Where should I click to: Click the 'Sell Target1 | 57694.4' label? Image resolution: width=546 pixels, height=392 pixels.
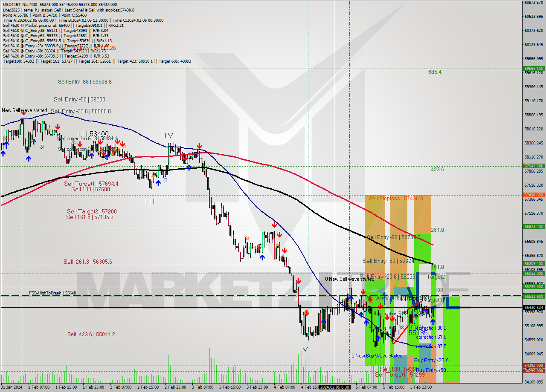pyautogui.click(x=91, y=184)
